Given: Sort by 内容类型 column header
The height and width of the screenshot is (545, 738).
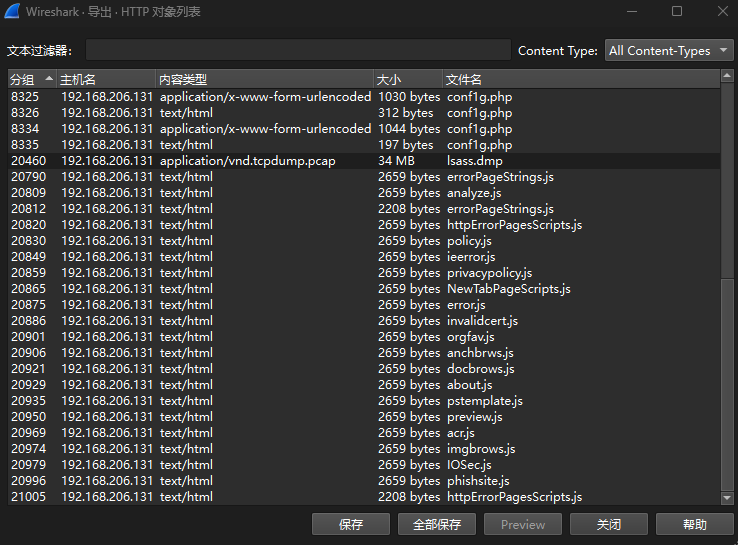Looking at the screenshot, I should [x=265, y=80].
